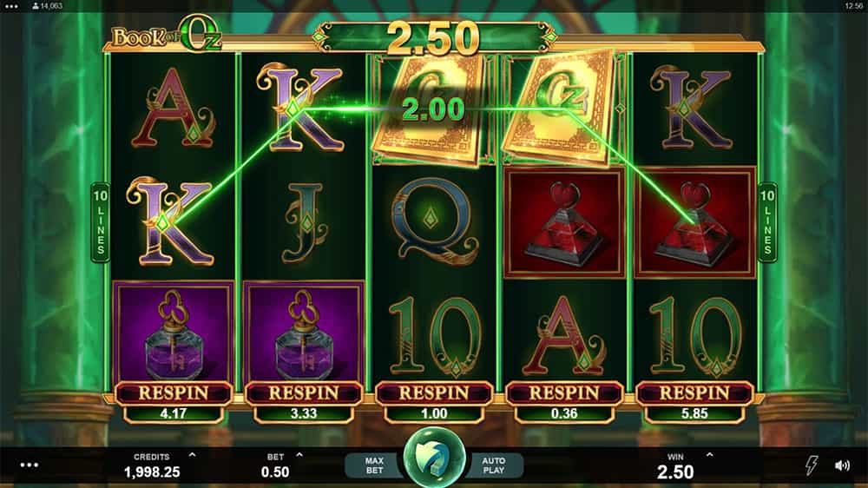Respin the third reel for 1.00
The image size is (868, 488).
(434, 402)
